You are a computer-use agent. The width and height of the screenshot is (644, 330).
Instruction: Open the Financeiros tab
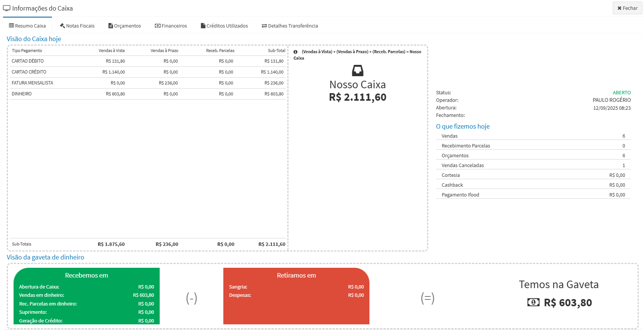(x=171, y=26)
